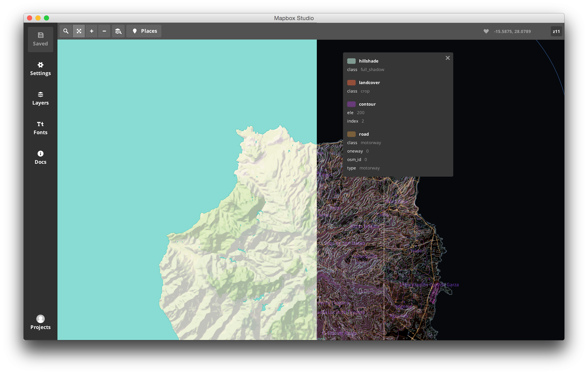Open the map search tool
This screenshot has height=374, width=588.
66,31
